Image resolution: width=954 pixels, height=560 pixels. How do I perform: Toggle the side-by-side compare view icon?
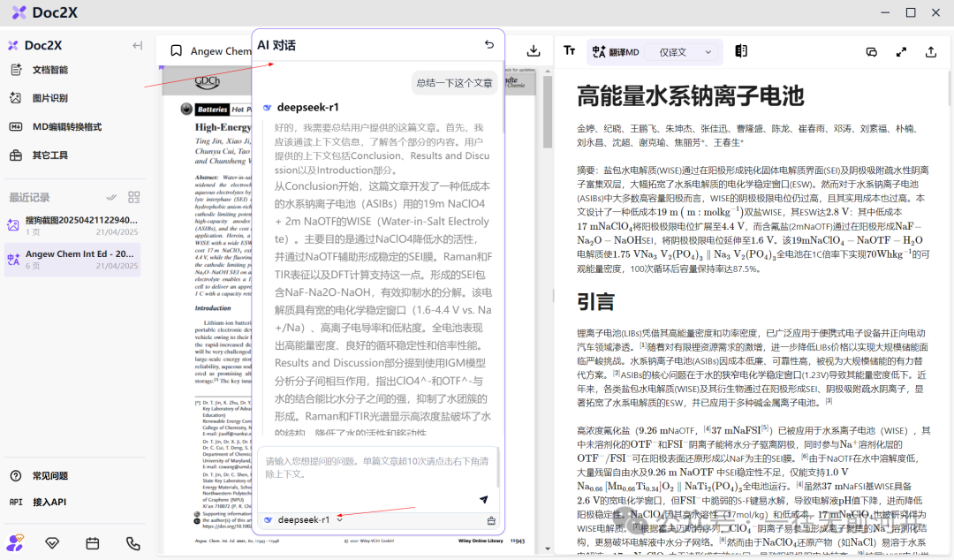click(x=741, y=52)
